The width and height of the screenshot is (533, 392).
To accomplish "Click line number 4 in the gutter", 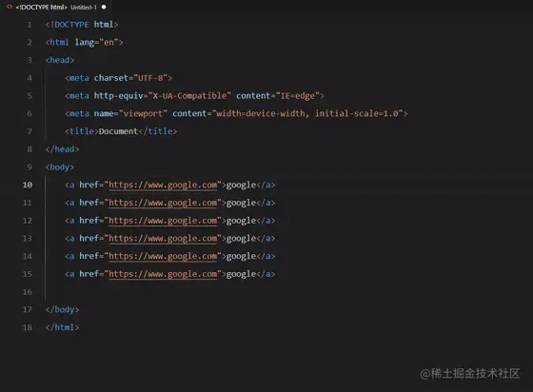I will (x=30, y=78).
